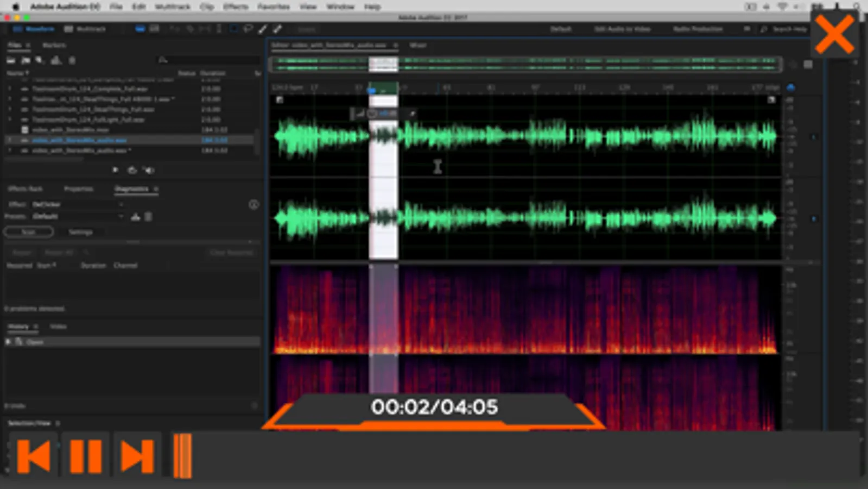Select the Move tool in the toolbar
This screenshot has width=868, height=489.
coord(176,29)
